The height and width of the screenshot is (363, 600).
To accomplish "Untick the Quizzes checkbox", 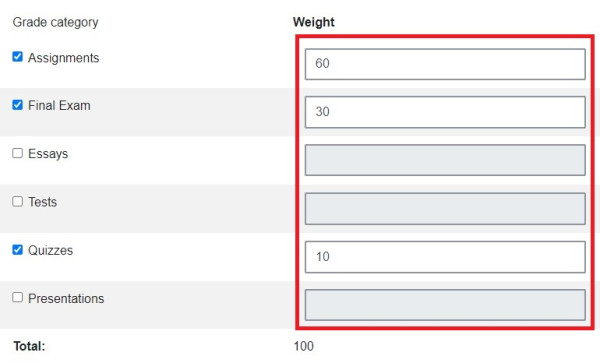I will click(x=18, y=250).
